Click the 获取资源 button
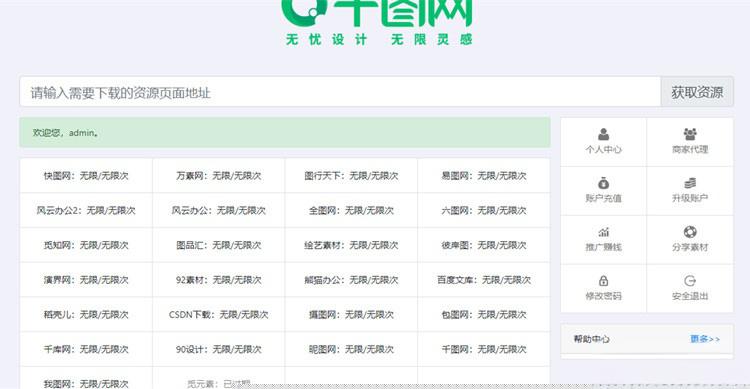Screen dimensions: 750x389 click(x=697, y=92)
